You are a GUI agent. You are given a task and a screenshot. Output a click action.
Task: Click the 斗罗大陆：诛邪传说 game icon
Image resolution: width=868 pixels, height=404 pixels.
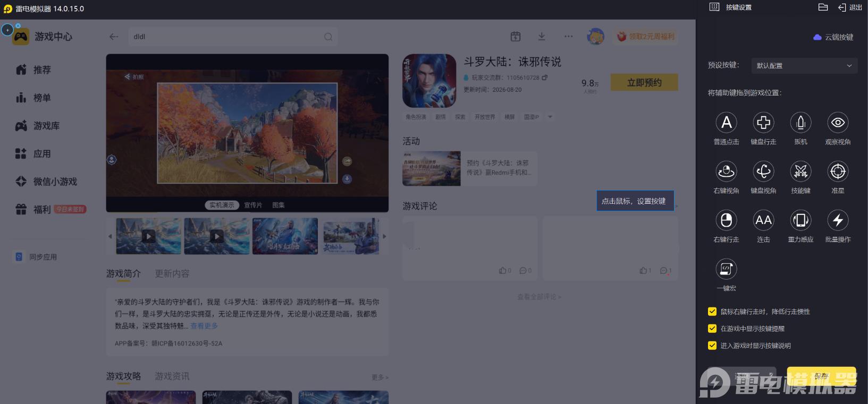point(429,81)
